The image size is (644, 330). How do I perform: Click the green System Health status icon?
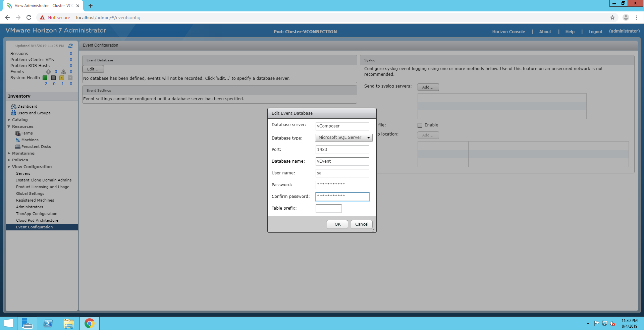point(45,78)
